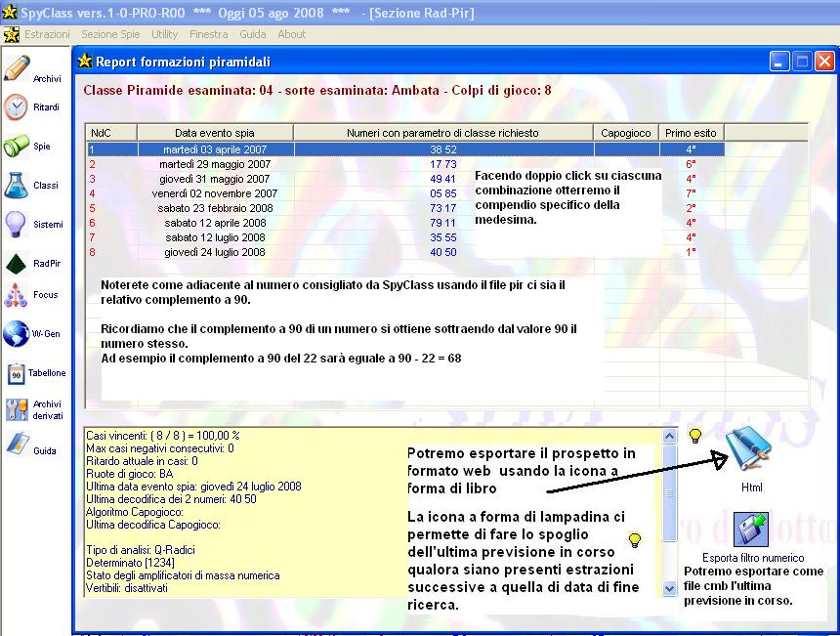
Task: Click the numbers cell 40 50 in the table
Action: pos(443,252)
